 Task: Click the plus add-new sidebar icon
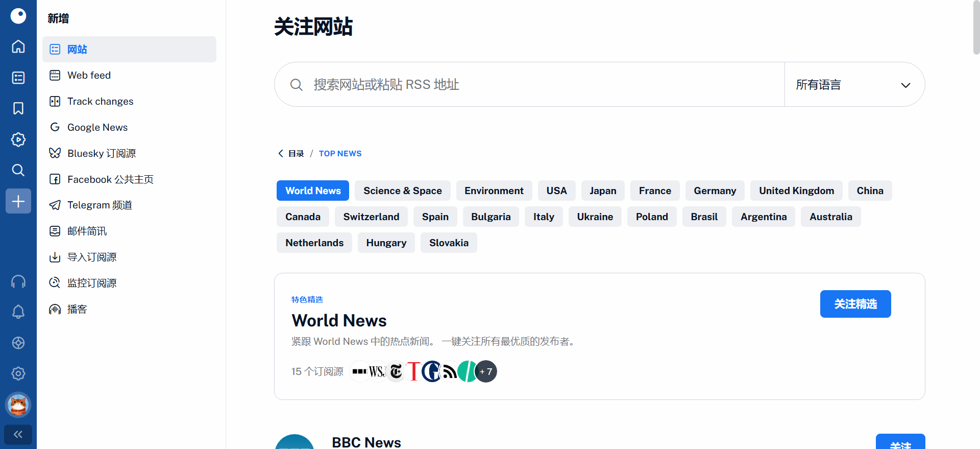[18, 201]
